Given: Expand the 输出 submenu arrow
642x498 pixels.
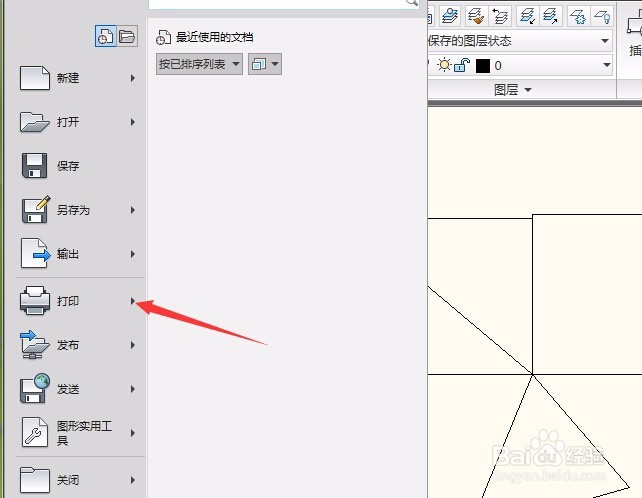Looking at the screenshot, I should (132, 254).
